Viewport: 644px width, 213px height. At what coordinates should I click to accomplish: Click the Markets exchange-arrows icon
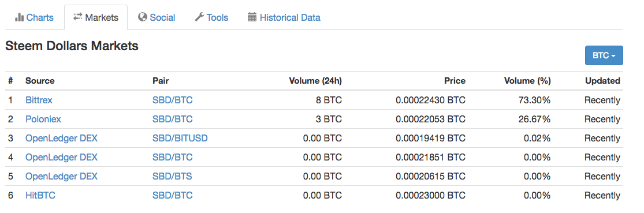click(77, 17)
